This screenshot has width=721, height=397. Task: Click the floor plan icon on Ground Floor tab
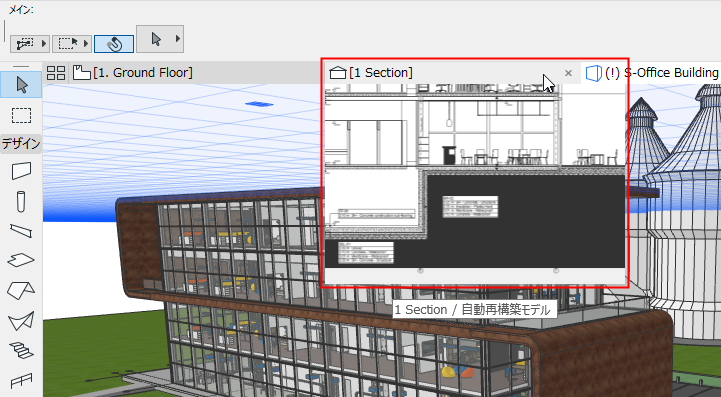(81, 73)
